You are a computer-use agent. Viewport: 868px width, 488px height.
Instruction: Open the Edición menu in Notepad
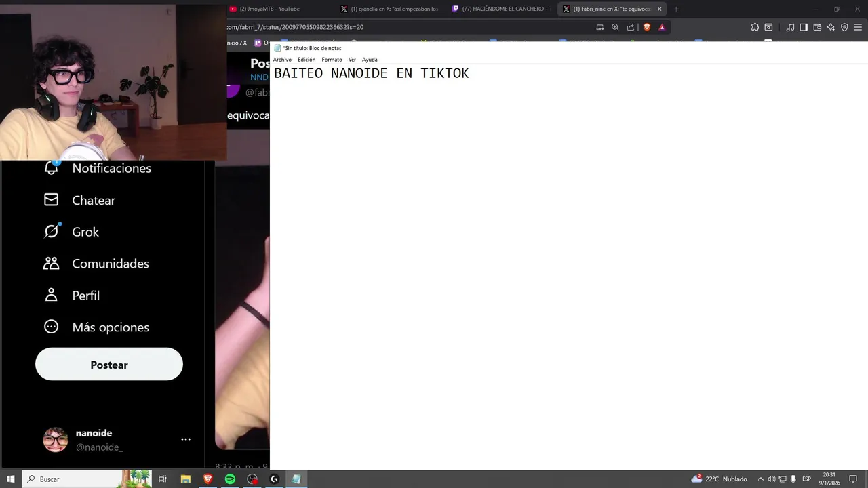307,60
